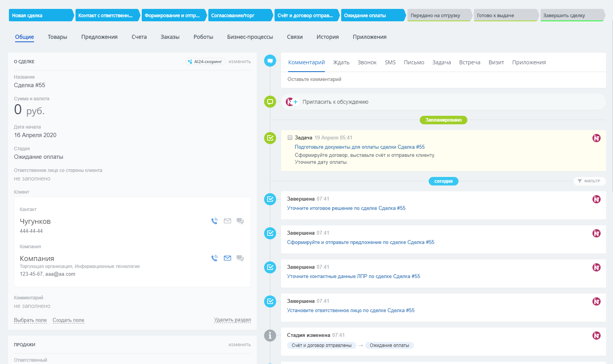This screenshot has height=364, width=613.
Task: Click email icon for Компания
Action: 227,258
